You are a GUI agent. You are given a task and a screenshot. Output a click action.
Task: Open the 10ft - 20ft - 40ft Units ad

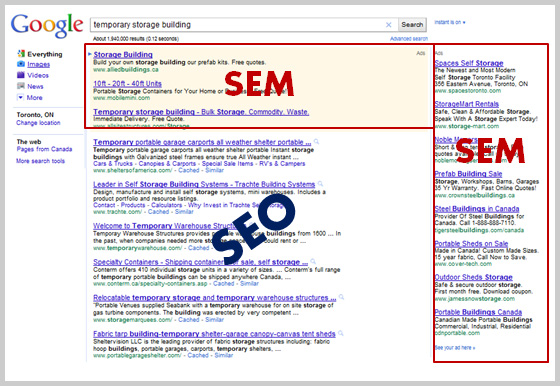point(128,84)
